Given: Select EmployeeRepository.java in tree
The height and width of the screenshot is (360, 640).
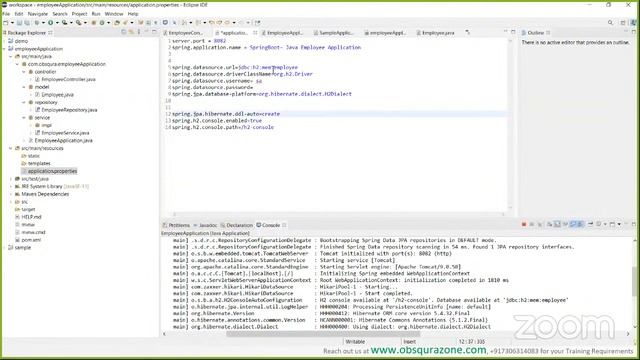Looking at the screenshot, I should tap(66, 110).
